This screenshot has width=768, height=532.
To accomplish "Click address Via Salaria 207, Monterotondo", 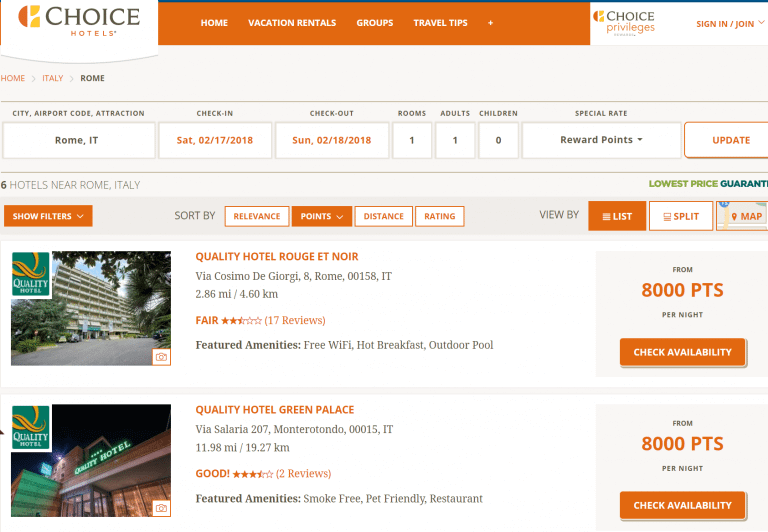I will point(294,430).
